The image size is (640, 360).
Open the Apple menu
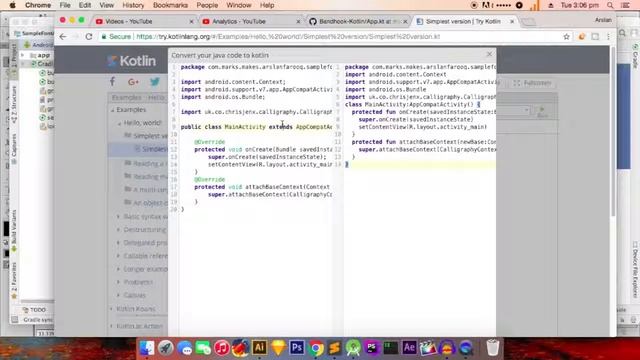(x=13, y=5)
